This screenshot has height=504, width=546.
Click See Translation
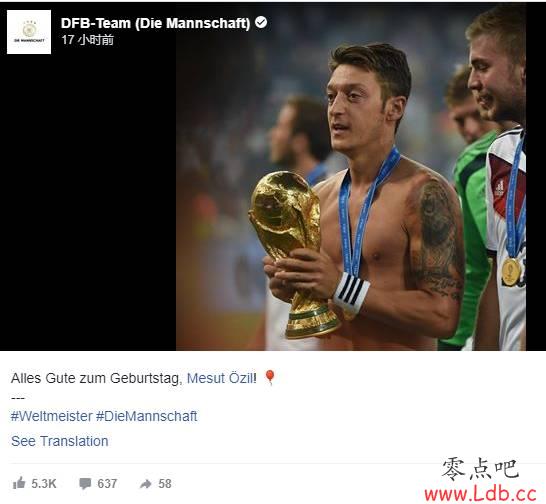coord(60,441)
